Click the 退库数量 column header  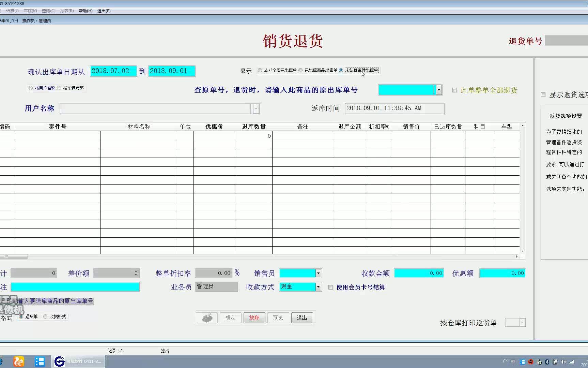click(254, 127)
